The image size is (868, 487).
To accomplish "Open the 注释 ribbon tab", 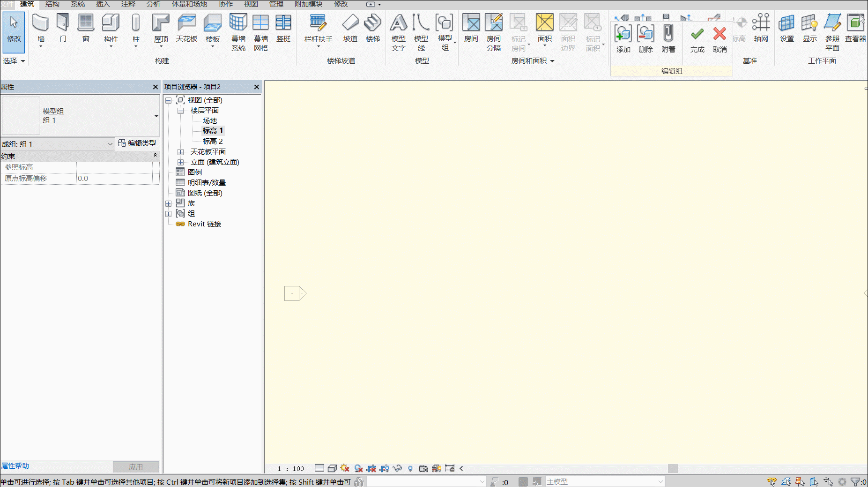I will [x=128, y=4].
